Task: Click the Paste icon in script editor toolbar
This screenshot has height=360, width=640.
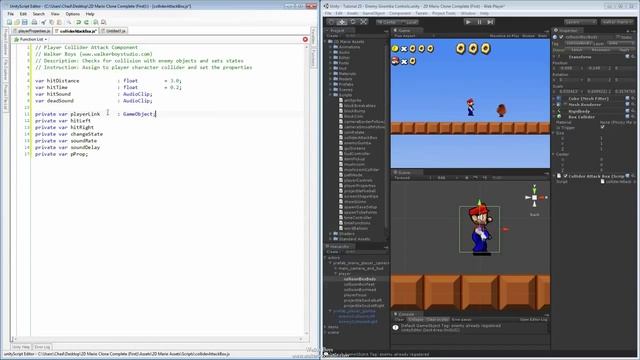Action: (59, 22)
